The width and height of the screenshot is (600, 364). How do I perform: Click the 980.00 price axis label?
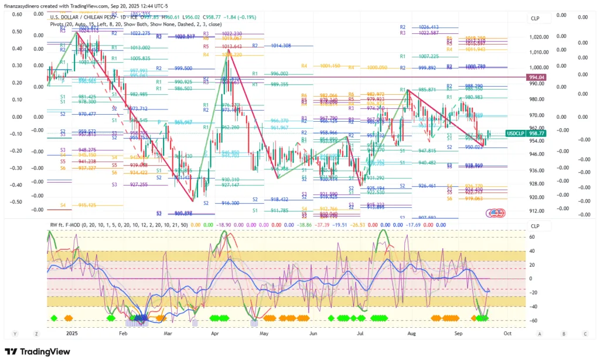(537, 99)
